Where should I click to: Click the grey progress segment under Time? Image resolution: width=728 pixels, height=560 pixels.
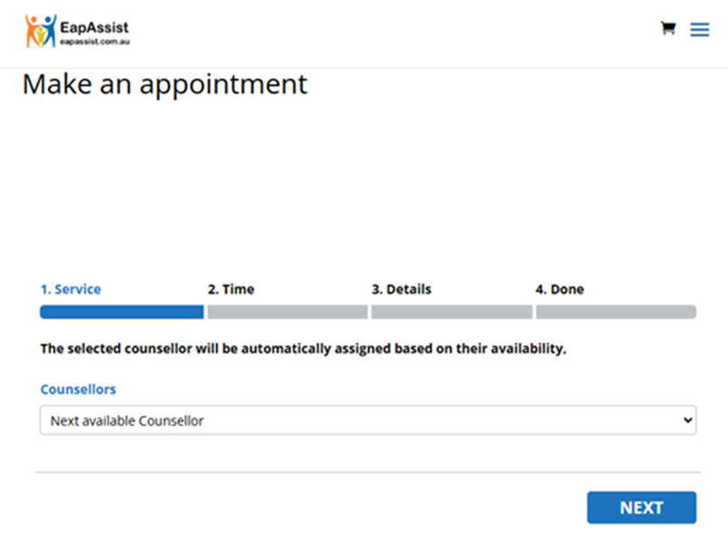287,313
